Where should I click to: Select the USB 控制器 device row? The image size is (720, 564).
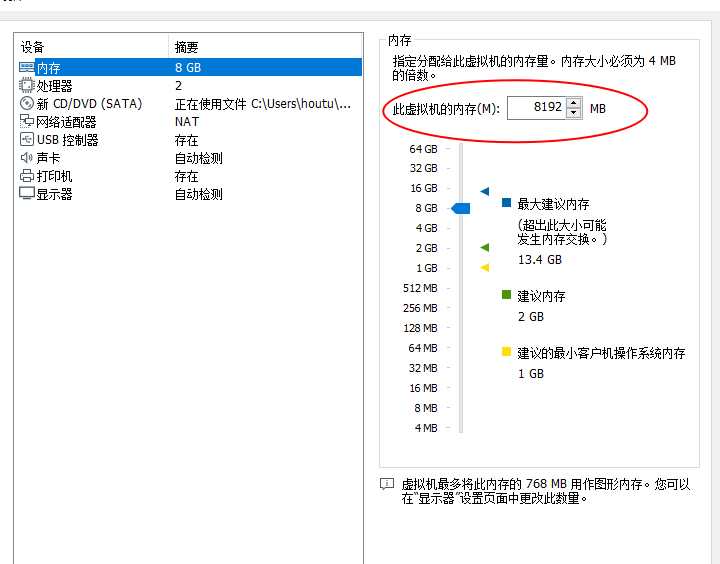click(x=190, y=140)
